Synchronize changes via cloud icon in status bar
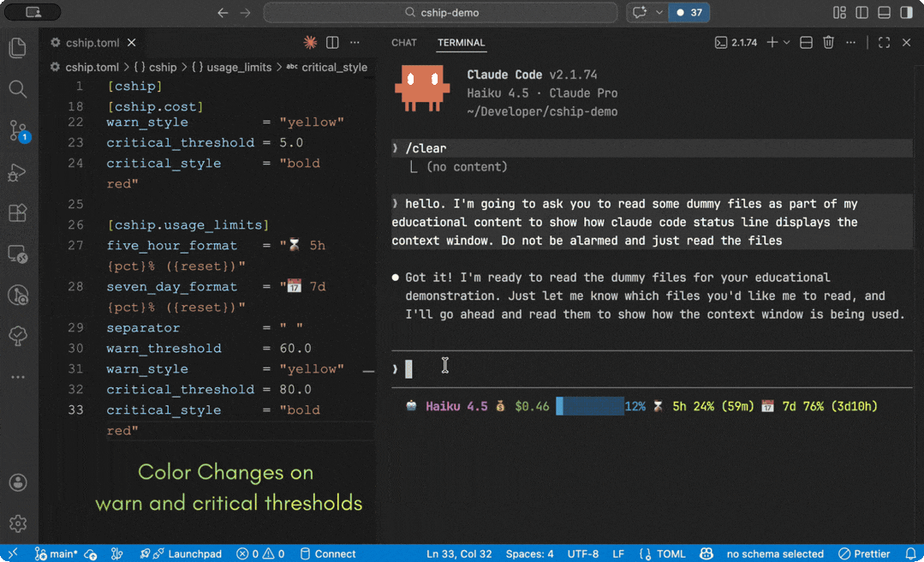 [90, 553]
